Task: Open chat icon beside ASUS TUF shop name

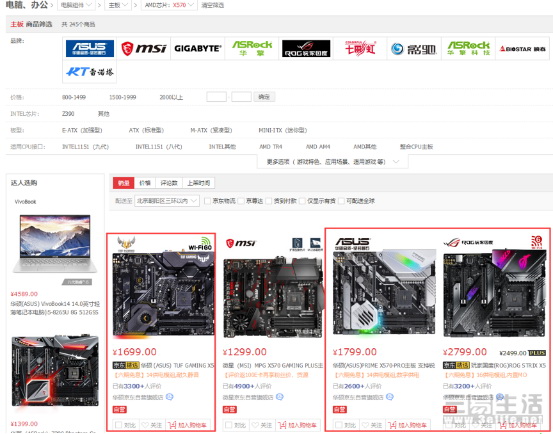Action: pos(170,397)
